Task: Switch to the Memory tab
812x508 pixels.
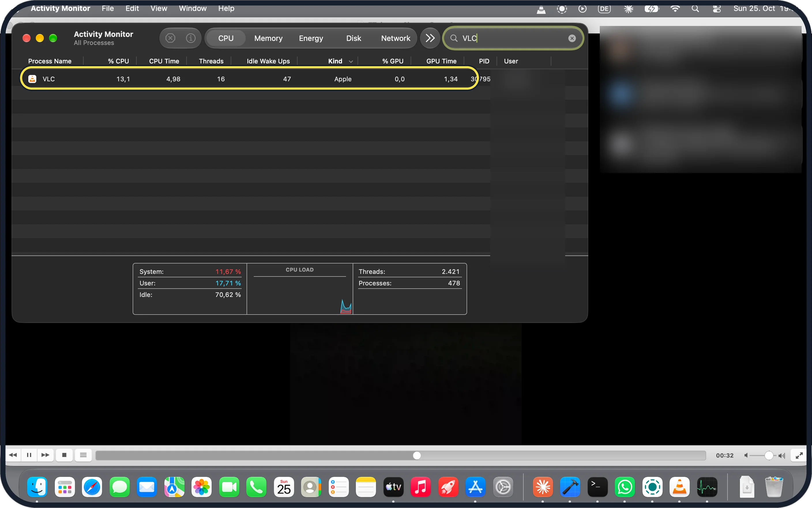Action: tap(268, 38)
